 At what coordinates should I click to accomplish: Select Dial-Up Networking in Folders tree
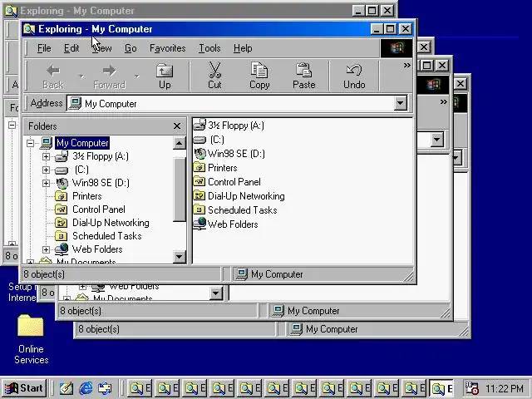(x=111, y=223)
